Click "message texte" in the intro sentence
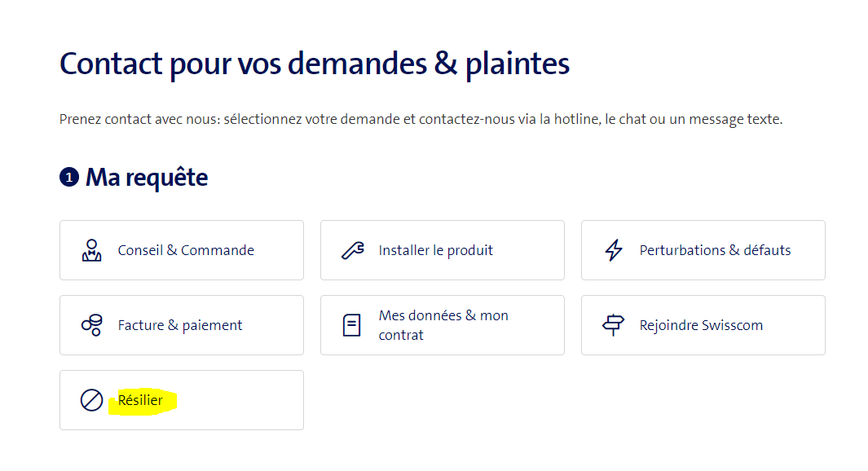This screenshot has width=868, height=471. [x=736, y=120]
